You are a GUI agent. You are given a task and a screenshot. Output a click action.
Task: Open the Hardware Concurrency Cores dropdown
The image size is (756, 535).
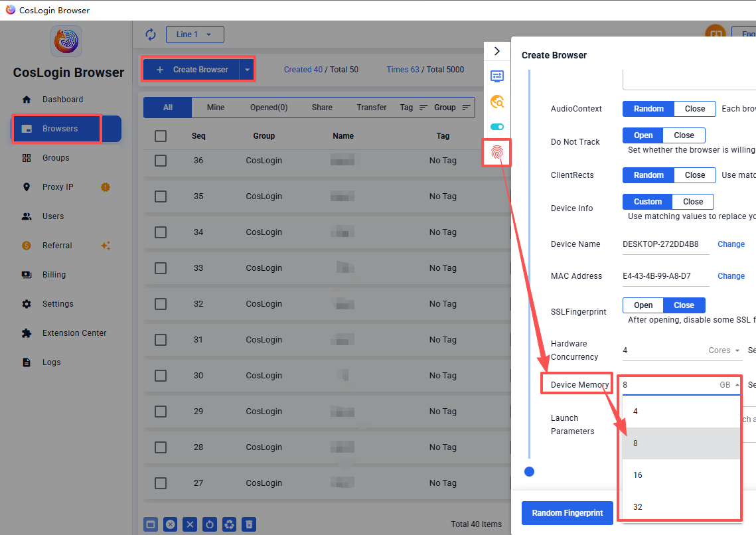724,350
